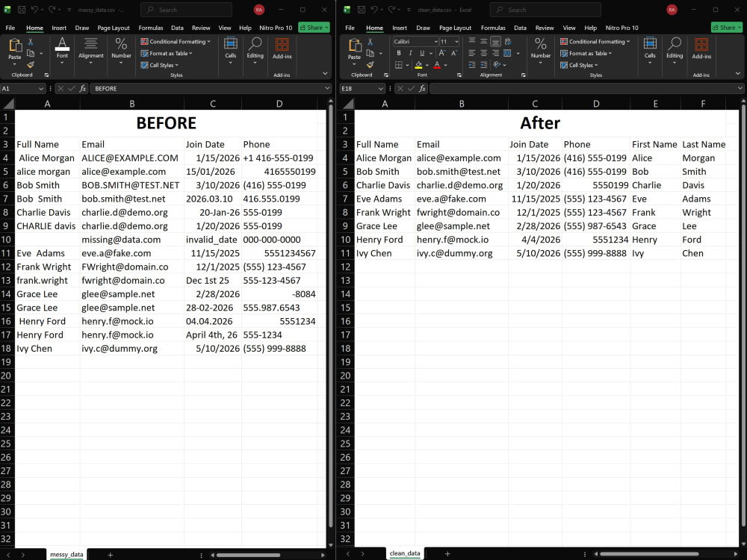Click Insert Function fx in clean_data window
The height and width of the screenshot is (560, 747).
click(x=423, y=89)
